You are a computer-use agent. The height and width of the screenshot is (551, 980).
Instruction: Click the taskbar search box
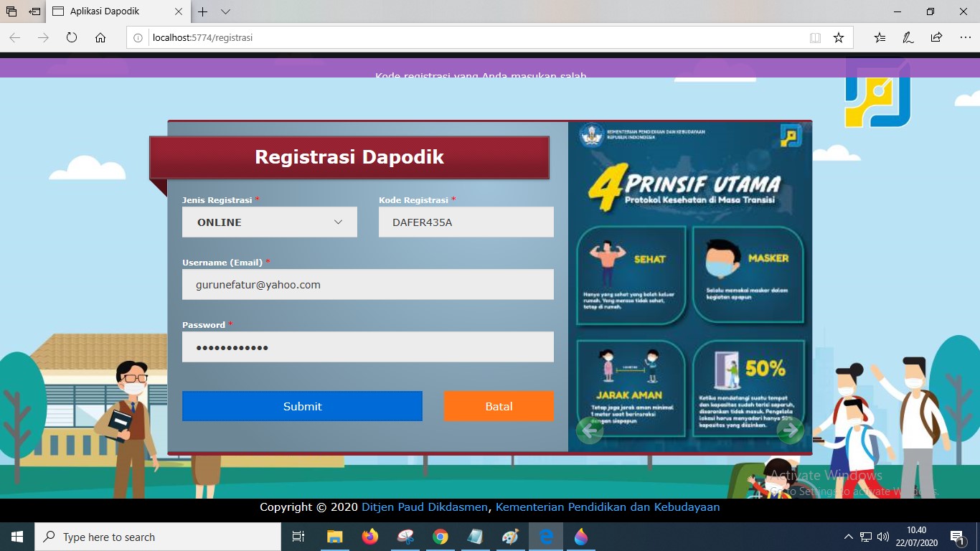pyautogui.click(x=158, y=537)
